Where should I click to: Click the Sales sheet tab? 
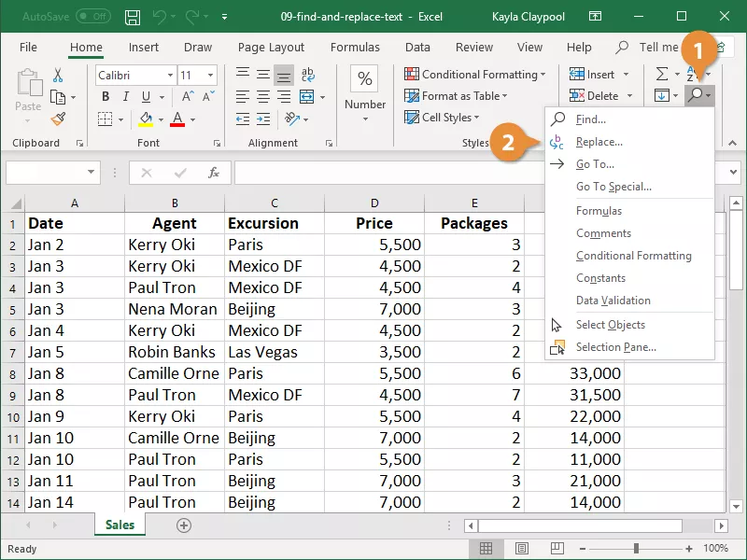point(120,525)
